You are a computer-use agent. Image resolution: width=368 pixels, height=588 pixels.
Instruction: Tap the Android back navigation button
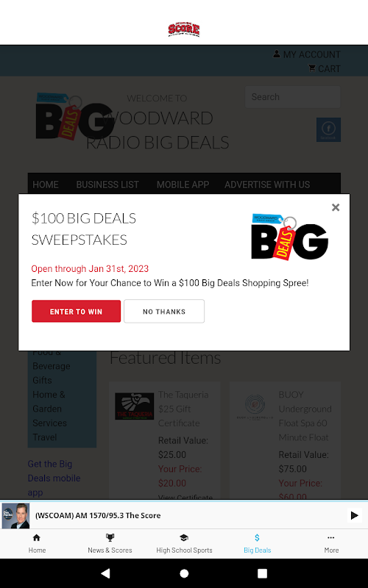[x=105, y=573]
